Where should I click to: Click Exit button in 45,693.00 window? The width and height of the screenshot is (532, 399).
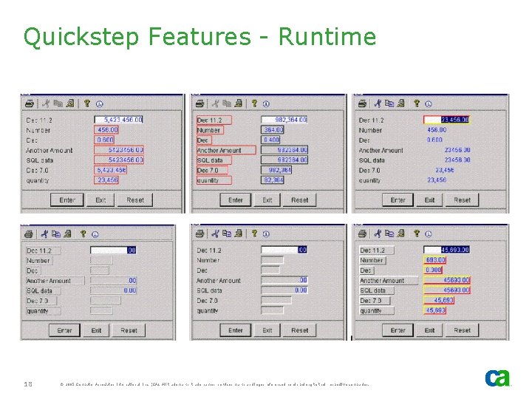point(429,330)
